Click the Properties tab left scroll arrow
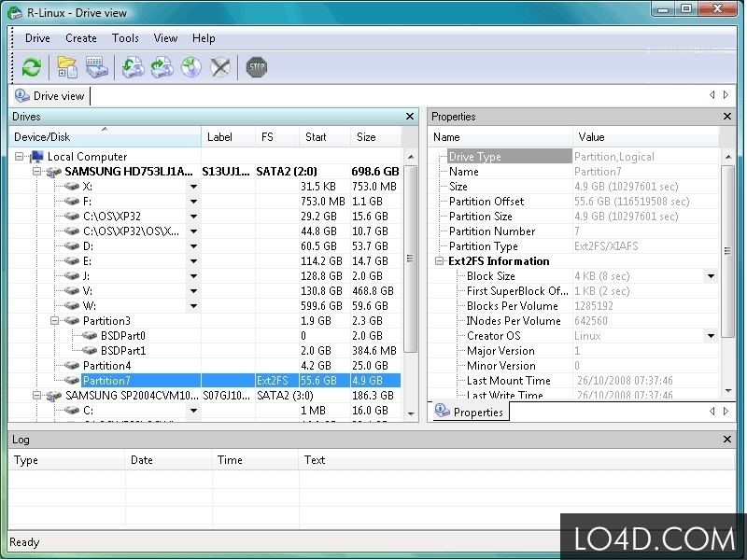This screenshot has width=747, height=560. (x=712, y=411)
